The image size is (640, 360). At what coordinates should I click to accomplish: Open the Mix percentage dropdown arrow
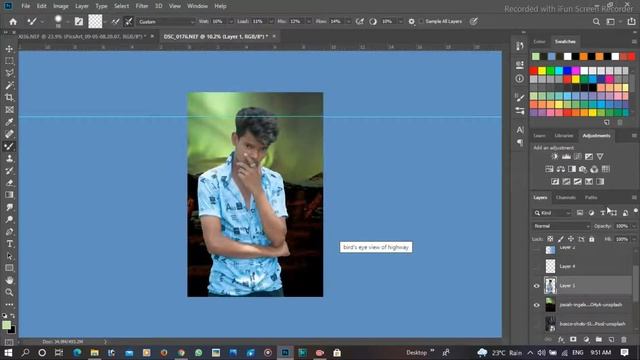coord(309,22)
